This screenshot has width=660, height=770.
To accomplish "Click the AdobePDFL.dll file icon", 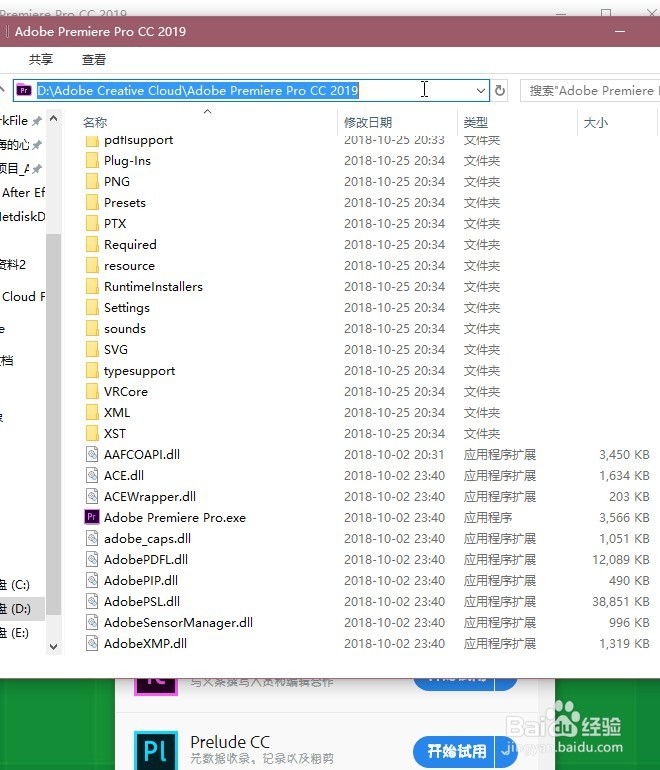I will pyautogui.click(x=92, y=559).
